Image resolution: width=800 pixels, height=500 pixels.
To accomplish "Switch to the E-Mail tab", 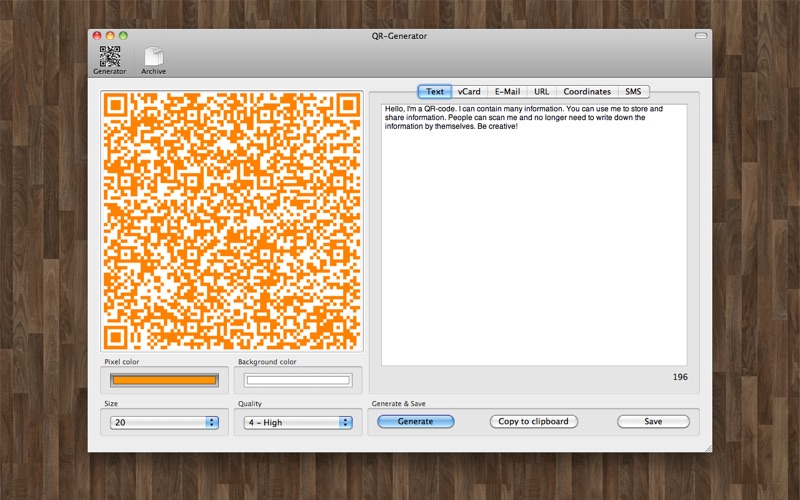I will point(507,92).
